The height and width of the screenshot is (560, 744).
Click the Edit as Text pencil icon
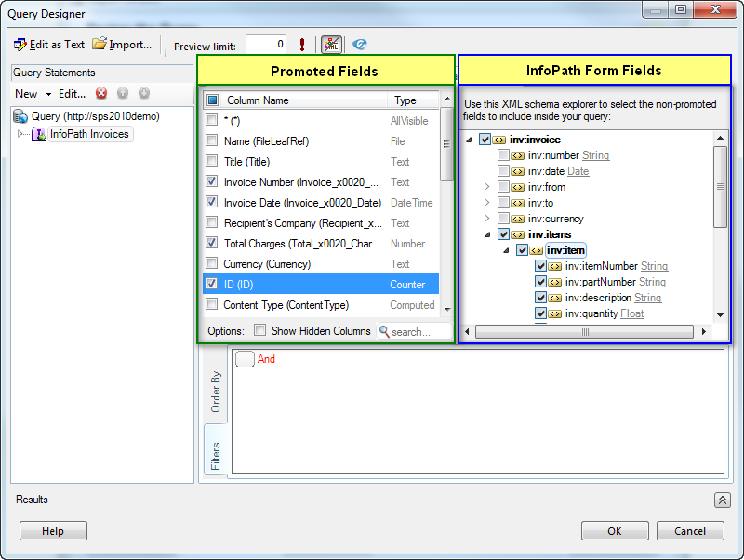pyautogui.click(x=20, y=45)
